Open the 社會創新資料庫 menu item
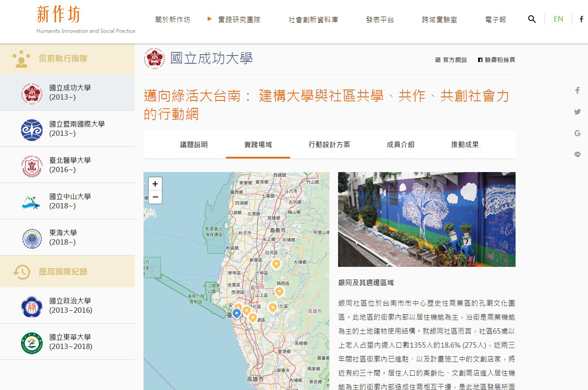Image resolution: width=588 pixels, height=390 pixels. click(313, 20)
